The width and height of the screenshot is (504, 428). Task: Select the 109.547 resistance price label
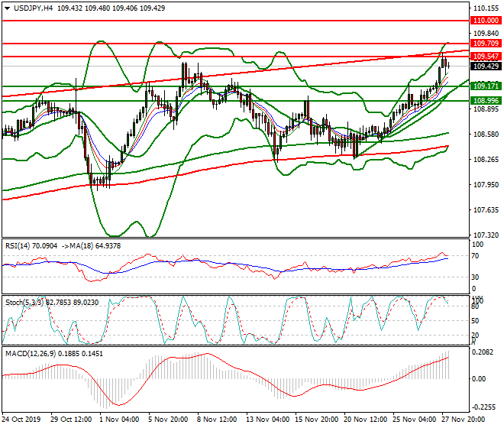point(486,57)
